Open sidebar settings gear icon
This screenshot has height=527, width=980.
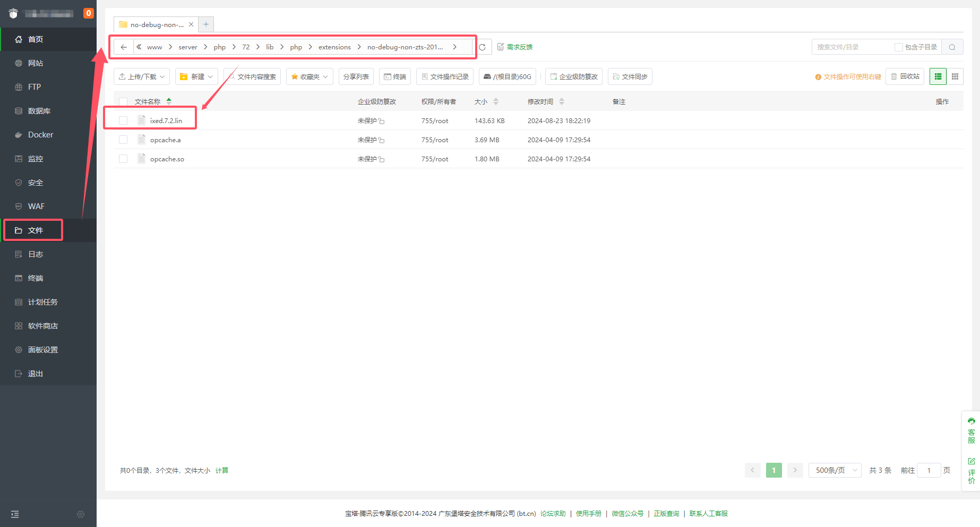pos(81,514)
